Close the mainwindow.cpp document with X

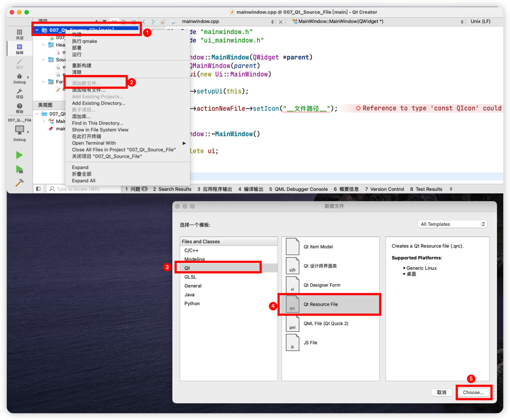[x=281, y=22]
